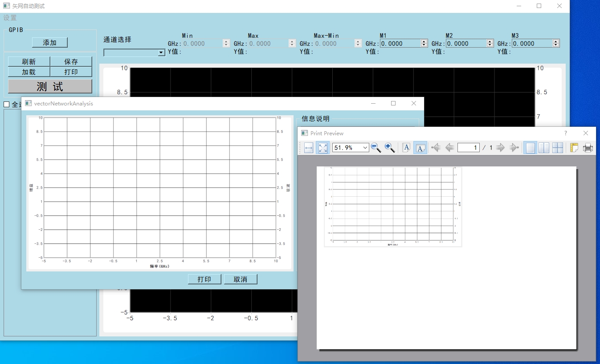The image size is (600, 364).
Task: Click the Max GHz value field
Action: [x=268, y=44]
